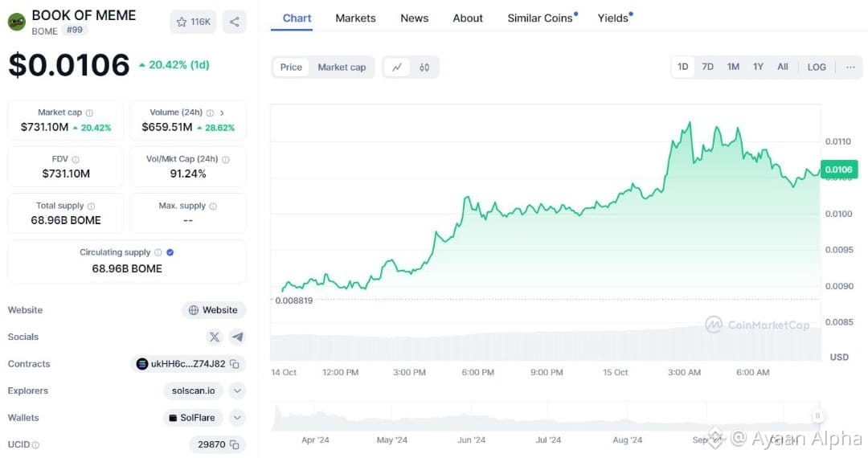Open the News tab
The image size is (868, 458).
click(x=415, y=18)
